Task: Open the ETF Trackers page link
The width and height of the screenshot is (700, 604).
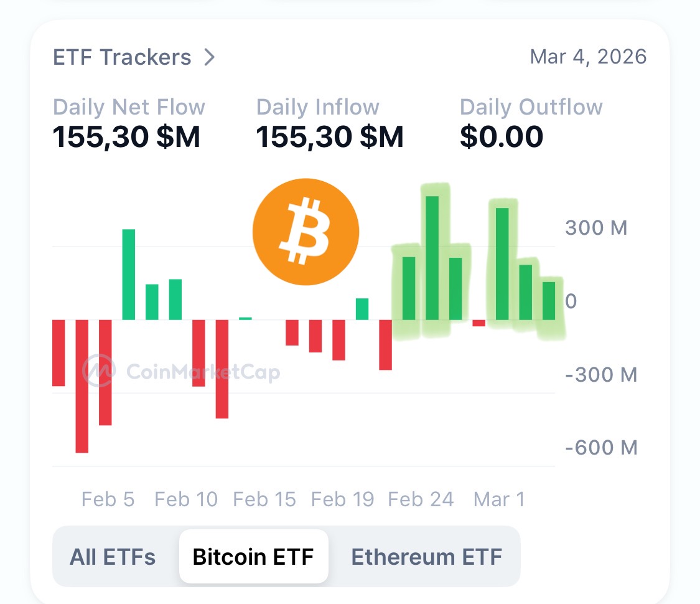Action: [x=123, y=57]
